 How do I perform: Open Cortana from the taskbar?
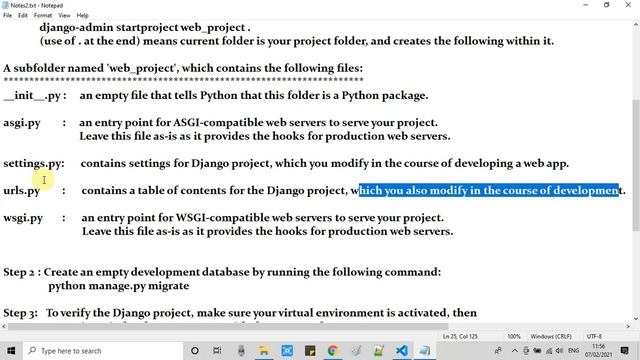(195, 351)
